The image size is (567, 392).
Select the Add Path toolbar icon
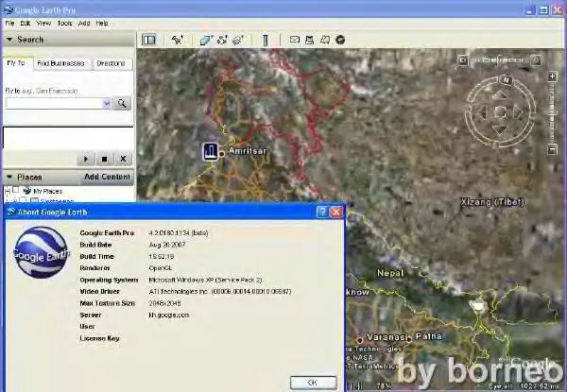(x=222, y=40)
